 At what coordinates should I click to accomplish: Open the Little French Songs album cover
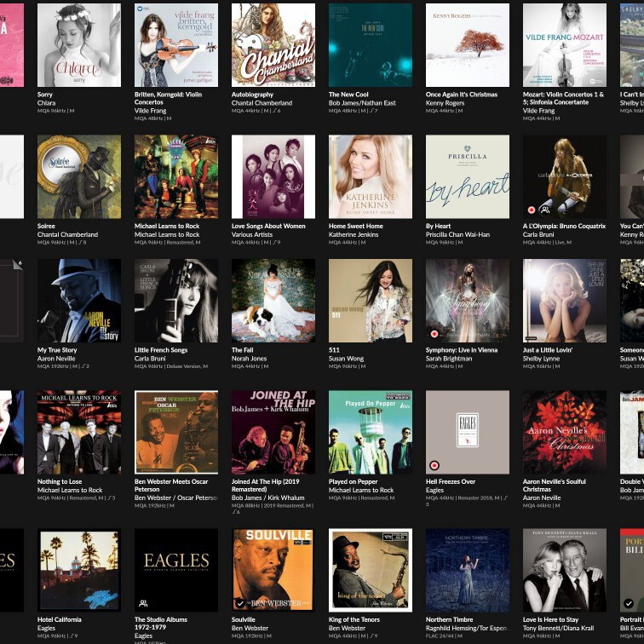176,301
